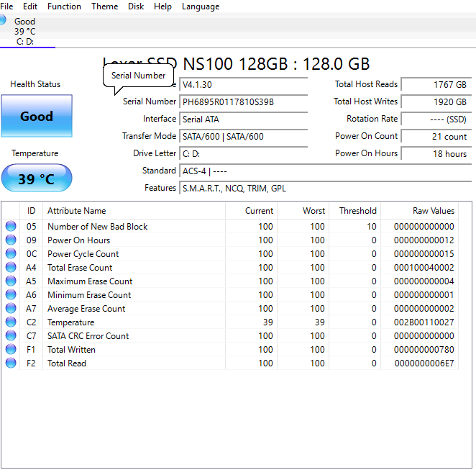
Task: Click the Good health status button
Action: (x=37, y=116)
